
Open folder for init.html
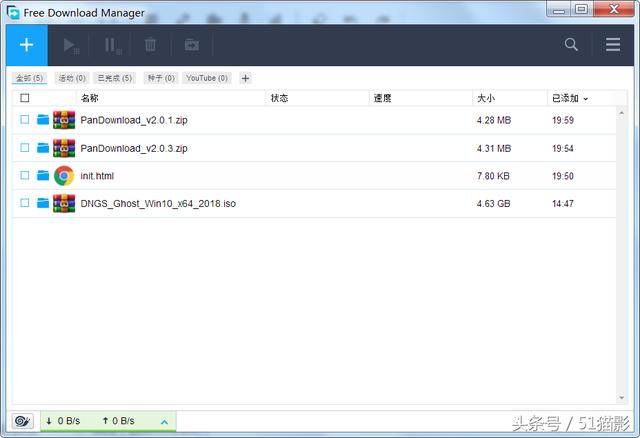point(43,176)
